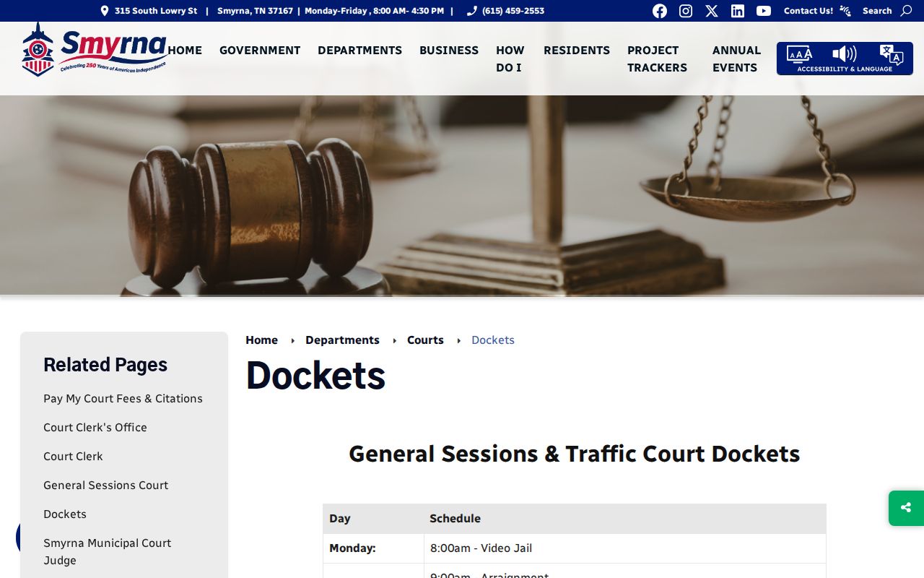
Task: Click the location pin icon
Action: coord(105,11)
